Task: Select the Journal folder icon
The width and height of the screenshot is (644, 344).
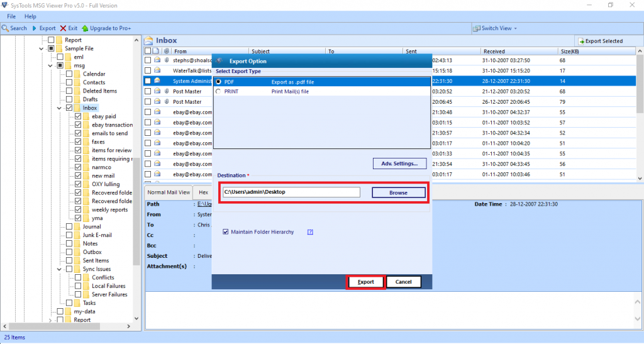Action: coord(77,226)
